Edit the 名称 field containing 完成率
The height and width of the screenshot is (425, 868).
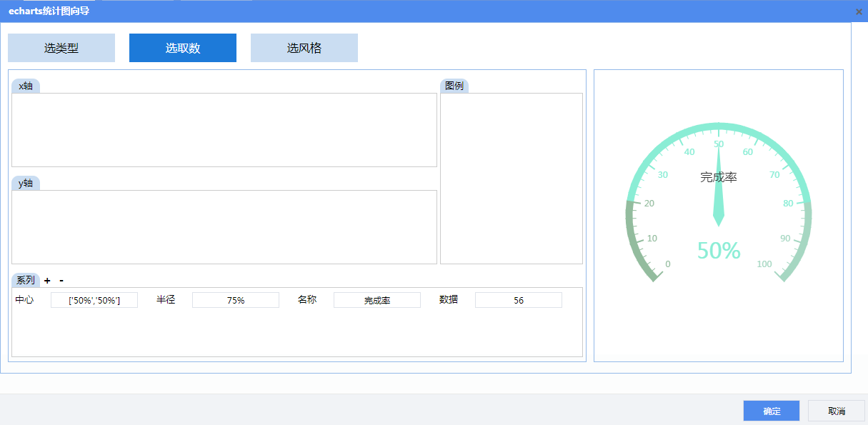[x=377, y=301]
